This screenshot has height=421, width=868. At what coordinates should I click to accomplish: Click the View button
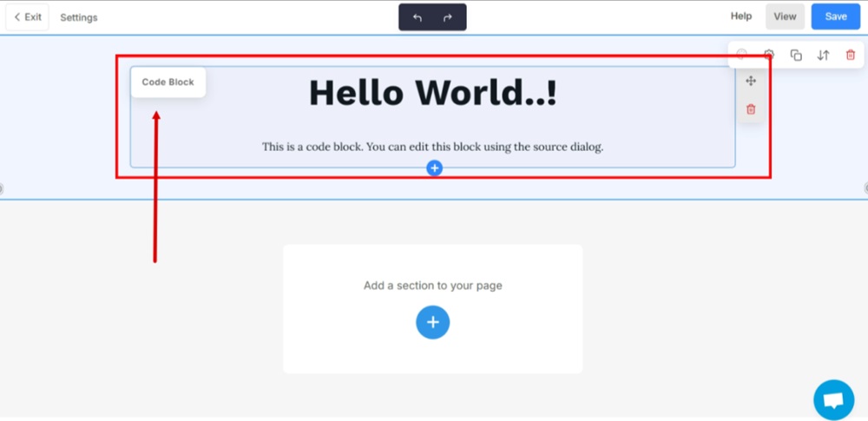click(x=785, y=16)
